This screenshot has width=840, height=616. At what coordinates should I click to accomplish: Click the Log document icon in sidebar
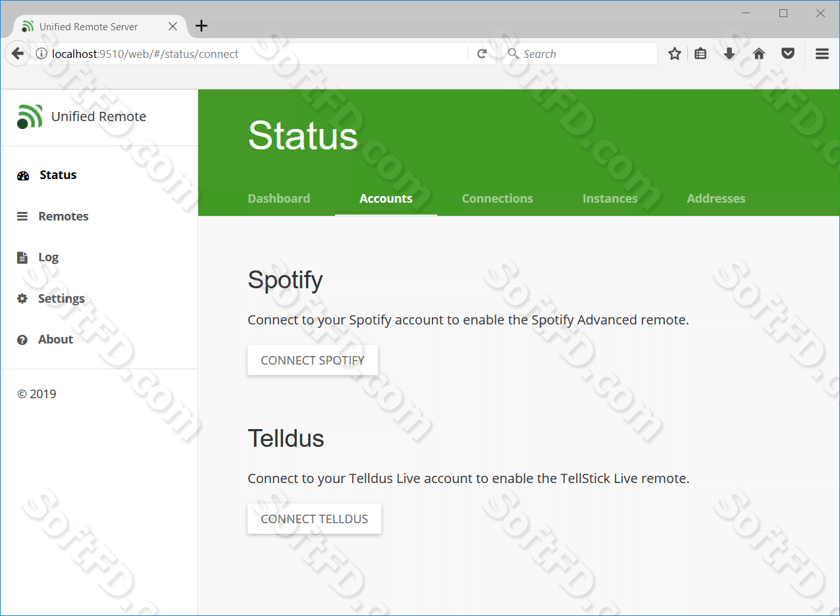pos(22,257)
